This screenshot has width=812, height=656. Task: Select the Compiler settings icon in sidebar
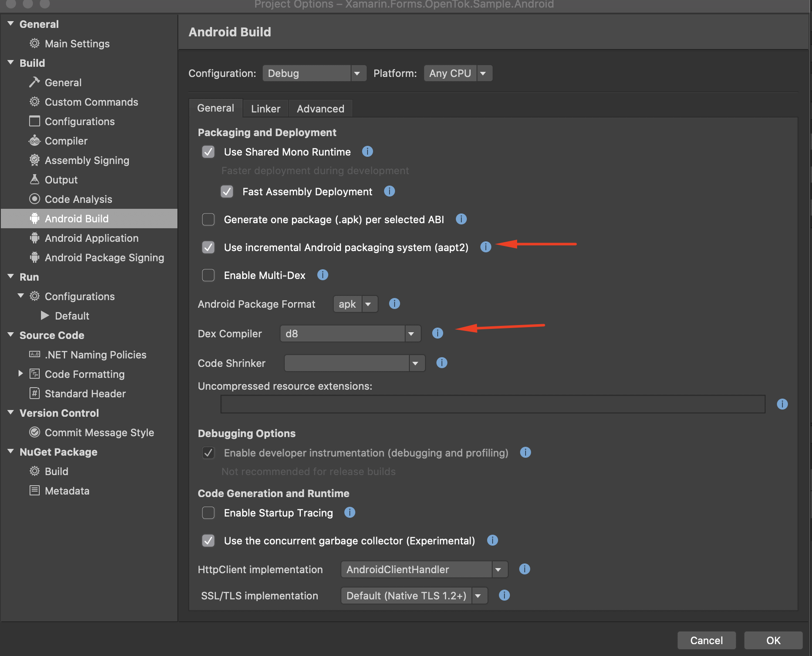(x=35, y=141)
